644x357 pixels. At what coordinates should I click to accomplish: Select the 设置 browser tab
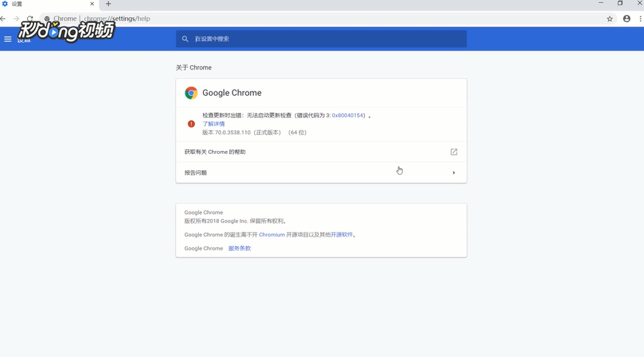pyautogui.click(x=49, y=4)
